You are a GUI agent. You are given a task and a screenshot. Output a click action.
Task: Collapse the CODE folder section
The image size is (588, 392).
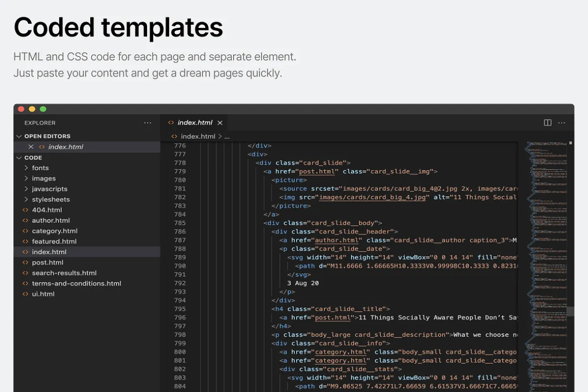coord(19,158)
